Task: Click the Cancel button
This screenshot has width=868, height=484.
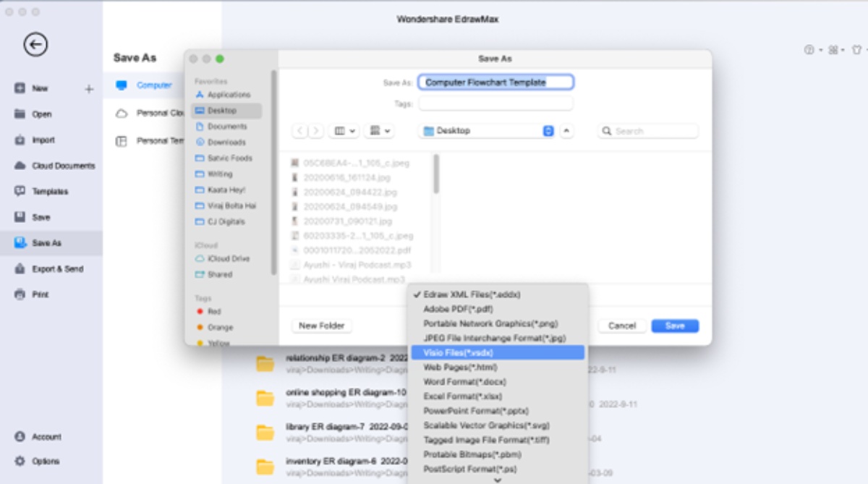Action: 622,326
